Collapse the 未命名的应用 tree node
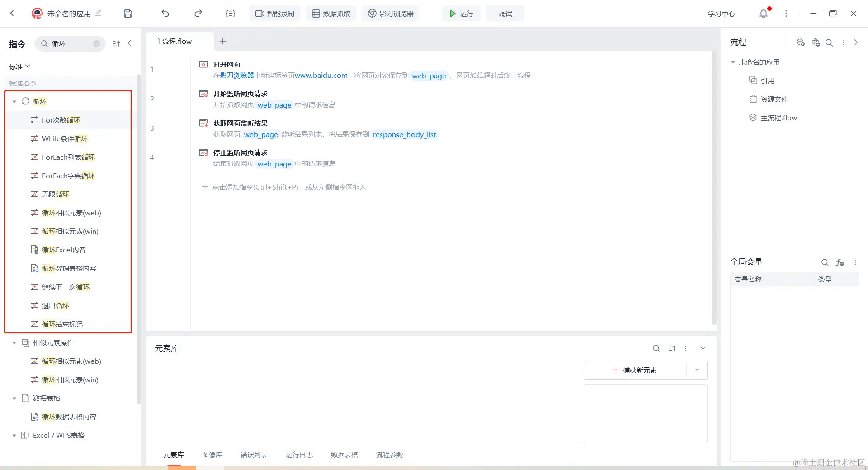Screen dimensions: 868x470 point(733,62)
